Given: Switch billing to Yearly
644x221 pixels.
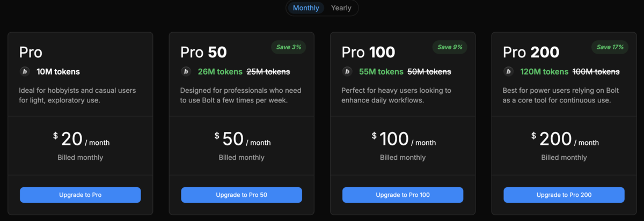Looking at the screenshot, I should [341, 8].
